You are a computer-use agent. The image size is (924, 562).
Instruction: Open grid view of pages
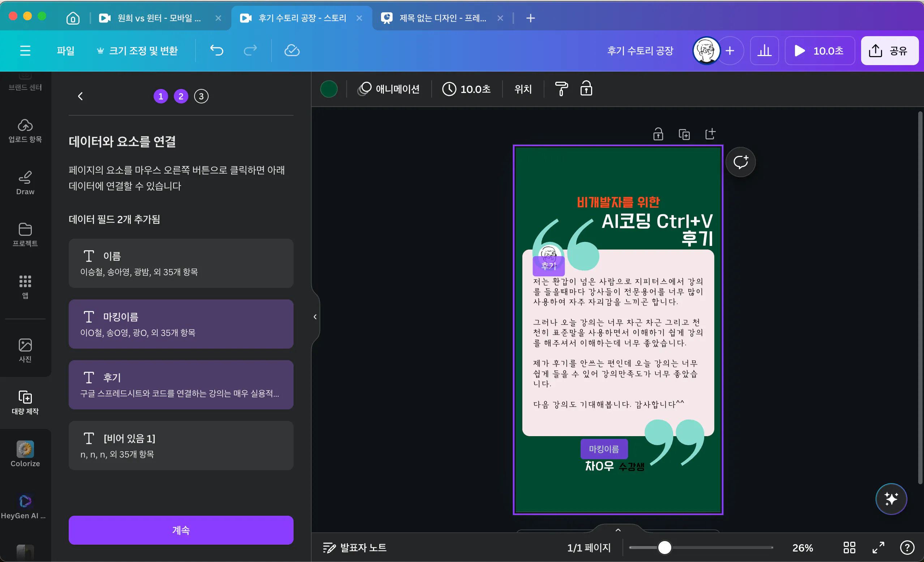click(x=849, y=548)
